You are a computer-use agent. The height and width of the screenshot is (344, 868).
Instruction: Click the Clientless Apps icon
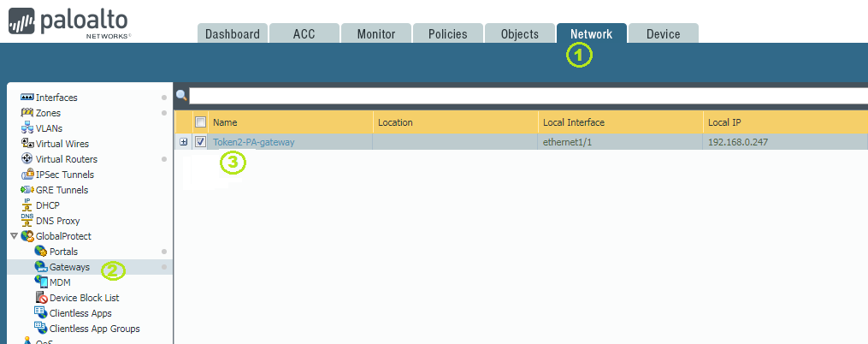point(40,312)
